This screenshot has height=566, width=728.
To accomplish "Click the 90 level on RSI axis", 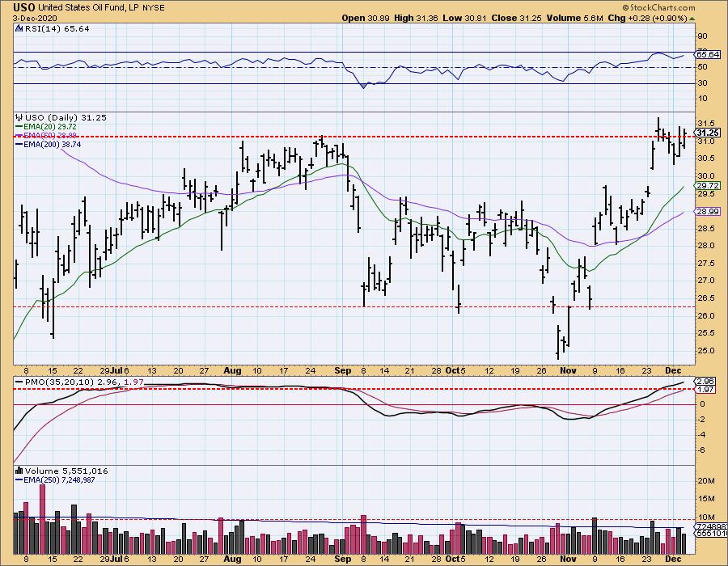I will coord(702,36).
